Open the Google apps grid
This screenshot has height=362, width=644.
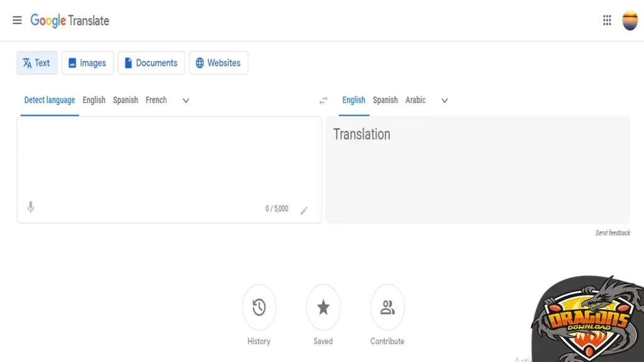click(606, 20)
